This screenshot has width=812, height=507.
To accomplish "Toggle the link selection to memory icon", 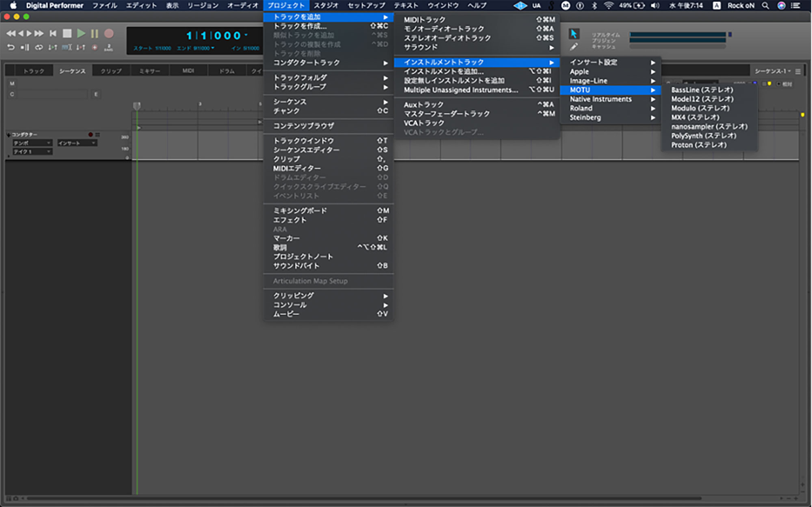I will (x=67, y=48).
